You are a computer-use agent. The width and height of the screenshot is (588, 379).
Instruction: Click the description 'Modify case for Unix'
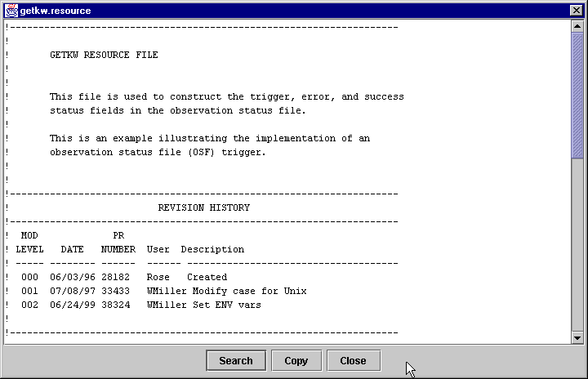point(249,291)
